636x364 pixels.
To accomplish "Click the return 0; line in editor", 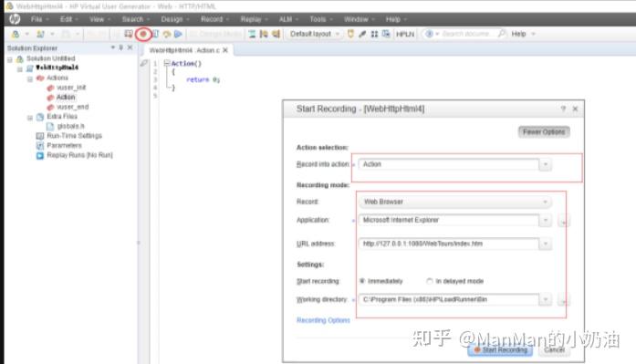I will [203, 79].
